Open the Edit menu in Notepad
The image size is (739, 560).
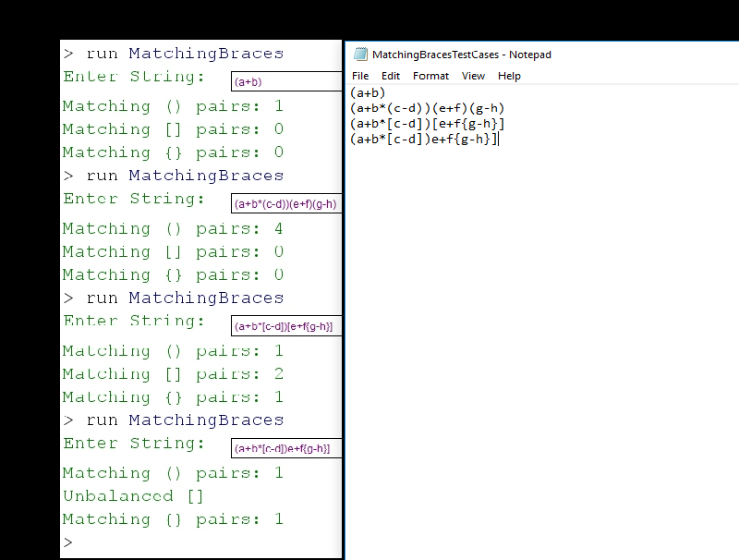[391, 76]
